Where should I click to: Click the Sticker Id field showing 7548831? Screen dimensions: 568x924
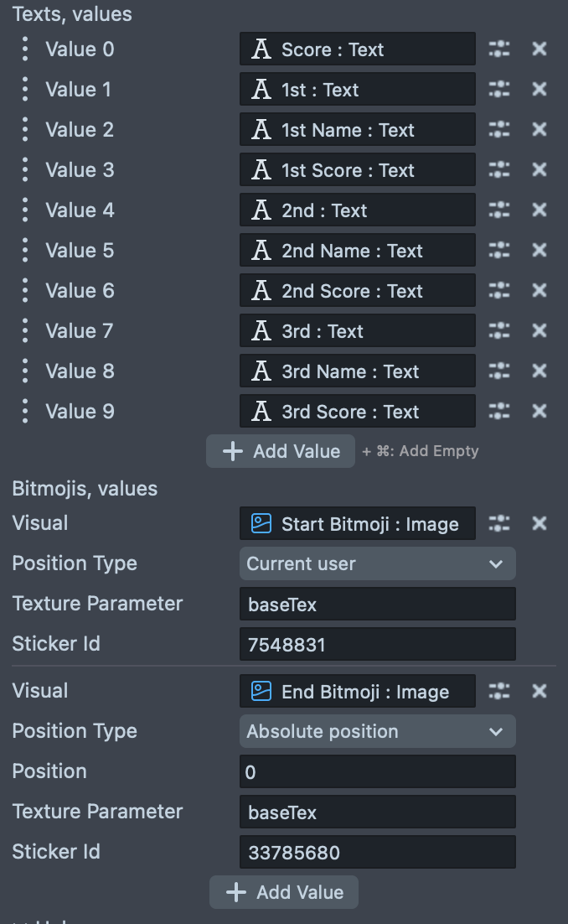coord(377,645)
